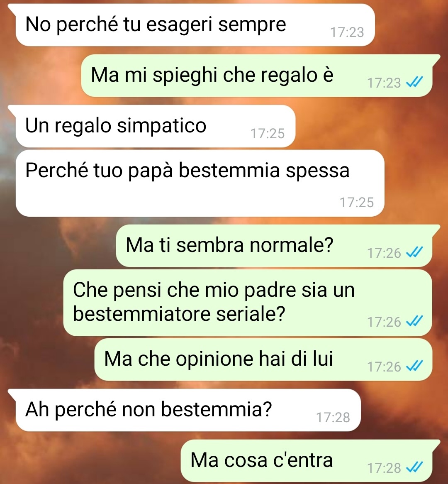Viewport: 448px width, 484px height.
Task: Tap the message 'Perché tuo papà bestemmia spessa'
Action: coord(200,183)
